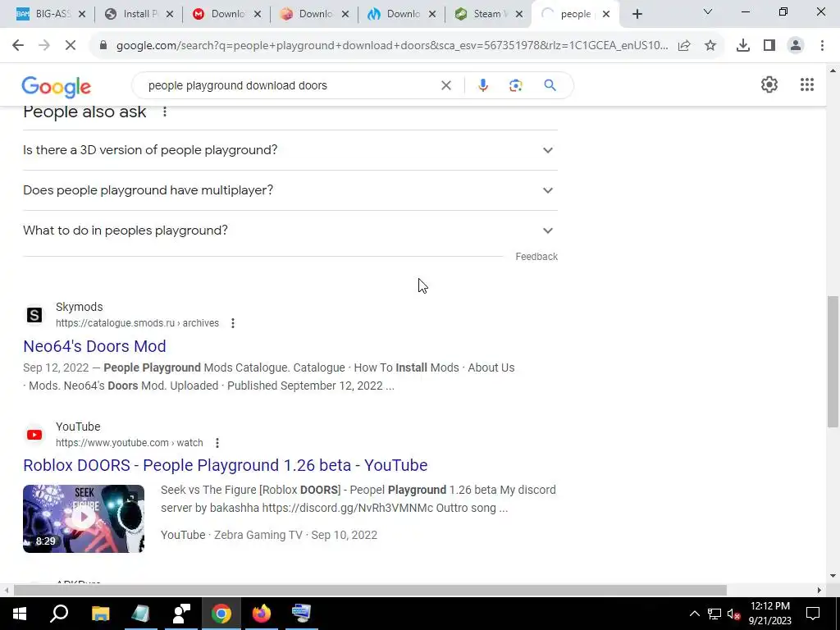The height and width of the screenshot is (630, 840).
Task: Open Chrome three-dot menu
Action: pos(822,46)
